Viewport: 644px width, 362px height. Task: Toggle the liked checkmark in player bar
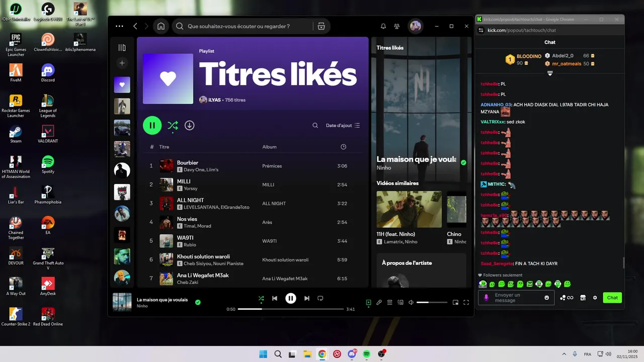[x=198, y=302]
